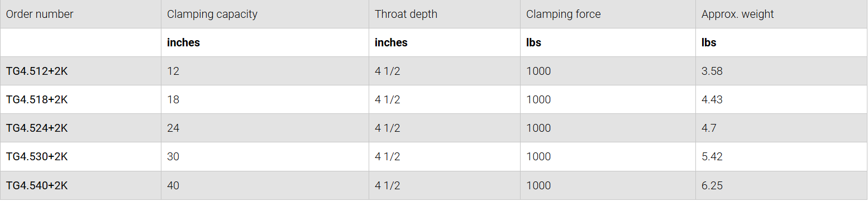Select order number TG4.518+2K
This screenshot has height=201, width=868.
37,100
